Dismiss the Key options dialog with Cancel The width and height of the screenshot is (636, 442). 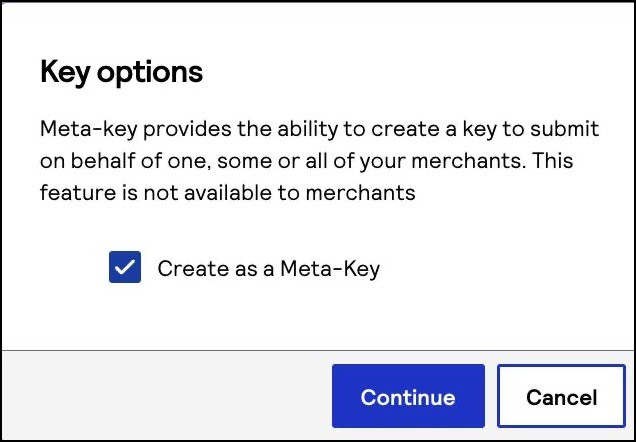(x=561, y=397)
